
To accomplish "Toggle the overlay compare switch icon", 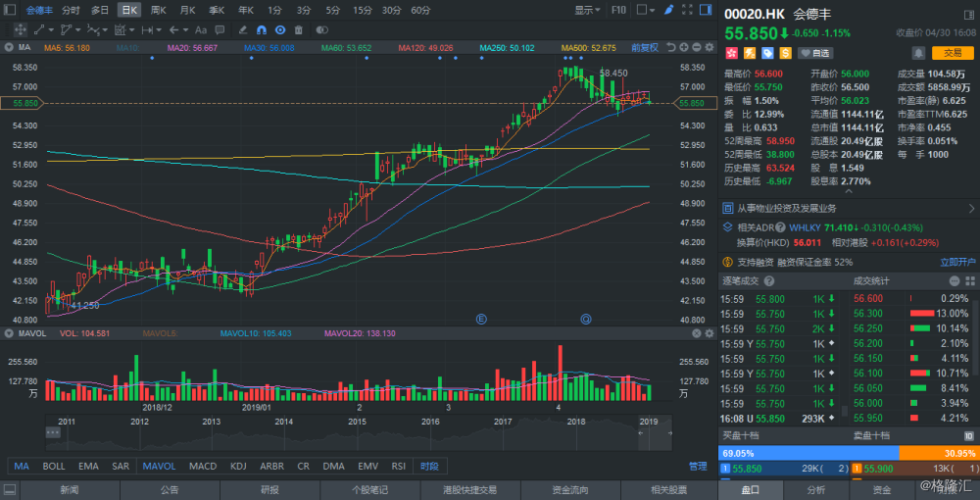I will click(321, 29).
